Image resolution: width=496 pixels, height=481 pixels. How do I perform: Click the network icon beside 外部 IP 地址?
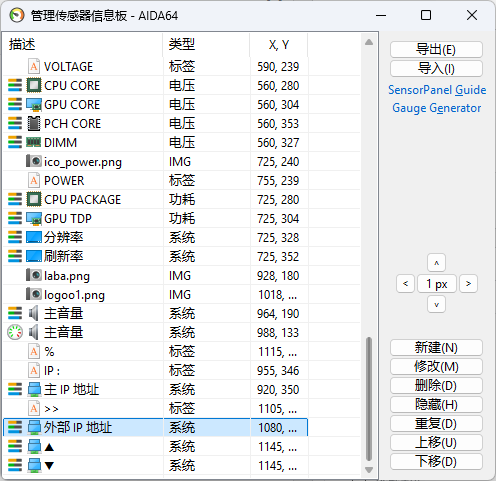click(x=34, y=427)
